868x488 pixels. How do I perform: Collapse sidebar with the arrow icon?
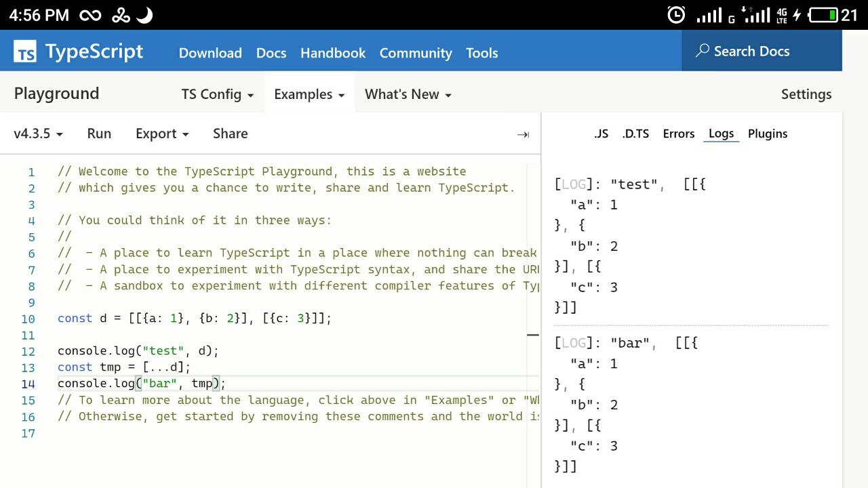[523, 134]
